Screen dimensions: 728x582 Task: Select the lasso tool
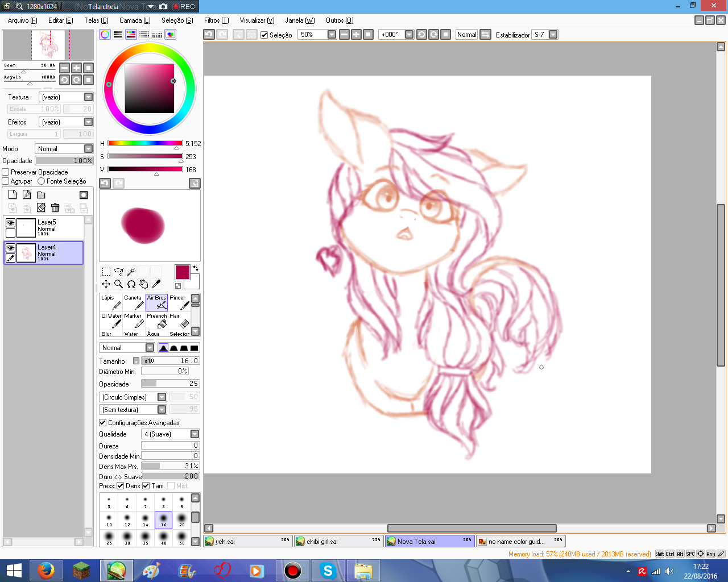[x=118, y=272]
